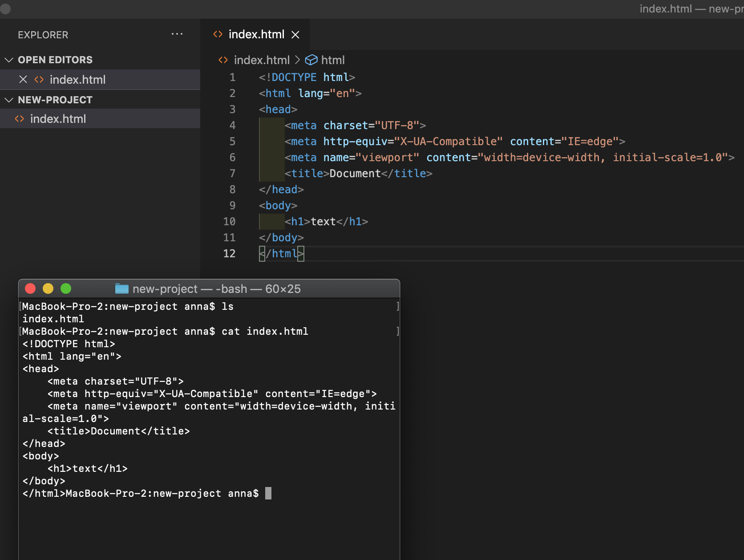744x560 pixels.
Task: Select index.html breadcrumb item
Action: click(262, 60)
